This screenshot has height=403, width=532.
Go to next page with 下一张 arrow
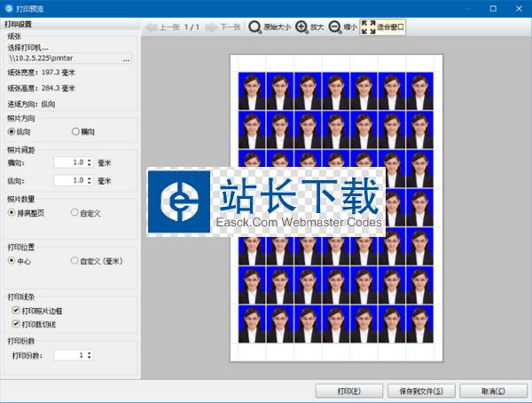pyautogui.click(x=211, y=28)
